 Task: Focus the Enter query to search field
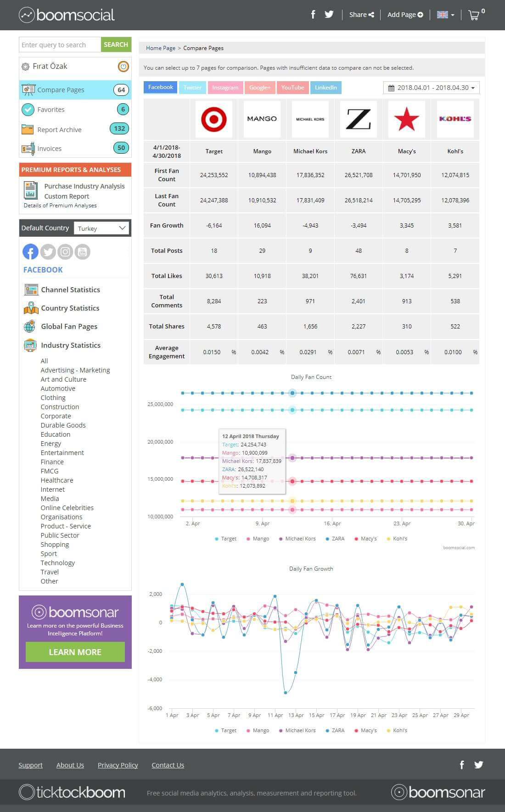click(60, 44)
